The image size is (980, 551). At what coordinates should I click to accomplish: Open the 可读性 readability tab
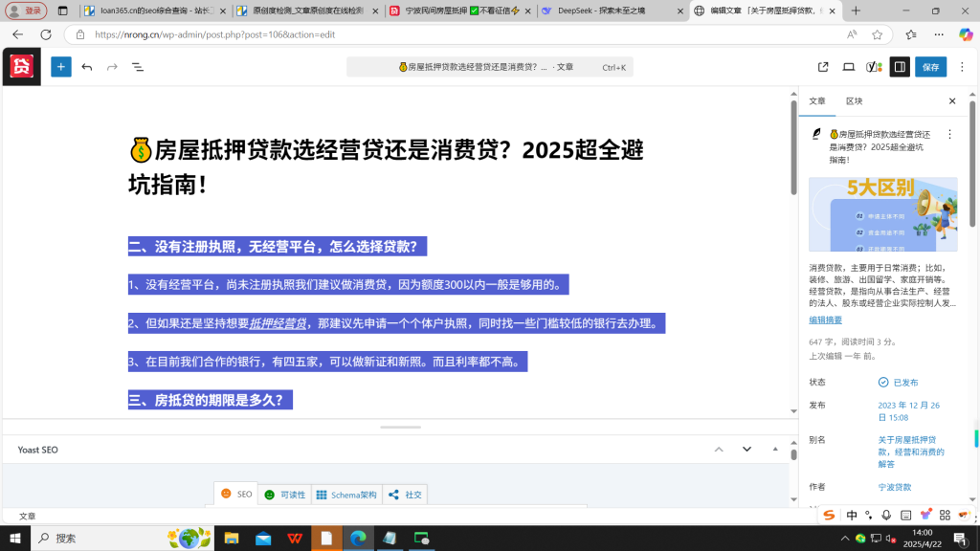[x=285, y=495]
